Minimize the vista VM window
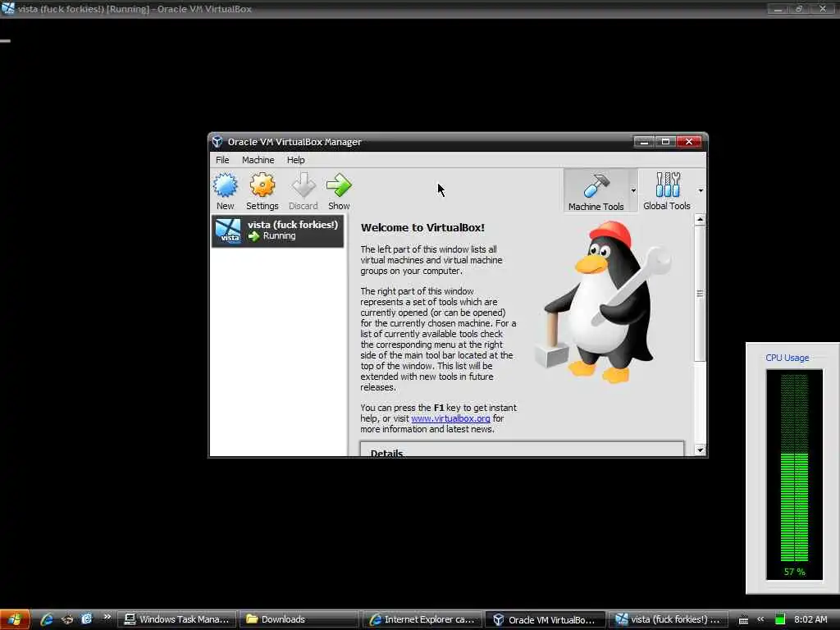The width and height of the screenshot is (840, 630). click(778, 9)
